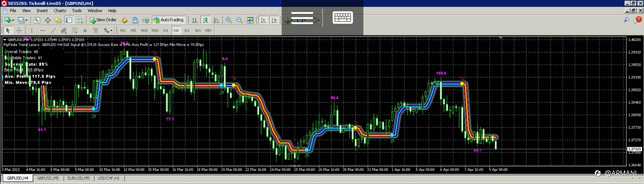Open the Window menu
This screenshot has width=644, height=184.
pyautogui.click(x=95, y=11)
